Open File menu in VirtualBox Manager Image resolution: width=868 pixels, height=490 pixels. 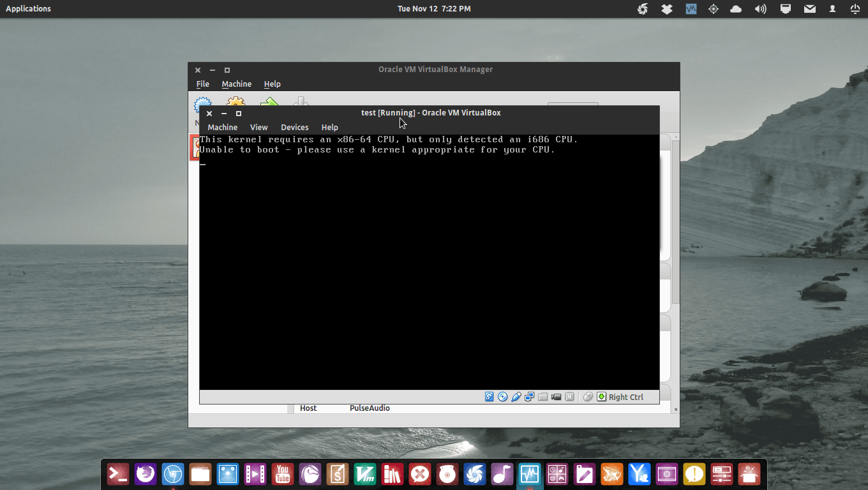[203, 84]
